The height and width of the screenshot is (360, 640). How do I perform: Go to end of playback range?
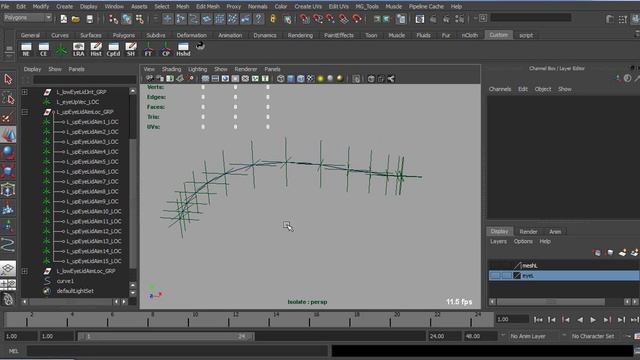(634, 320)
